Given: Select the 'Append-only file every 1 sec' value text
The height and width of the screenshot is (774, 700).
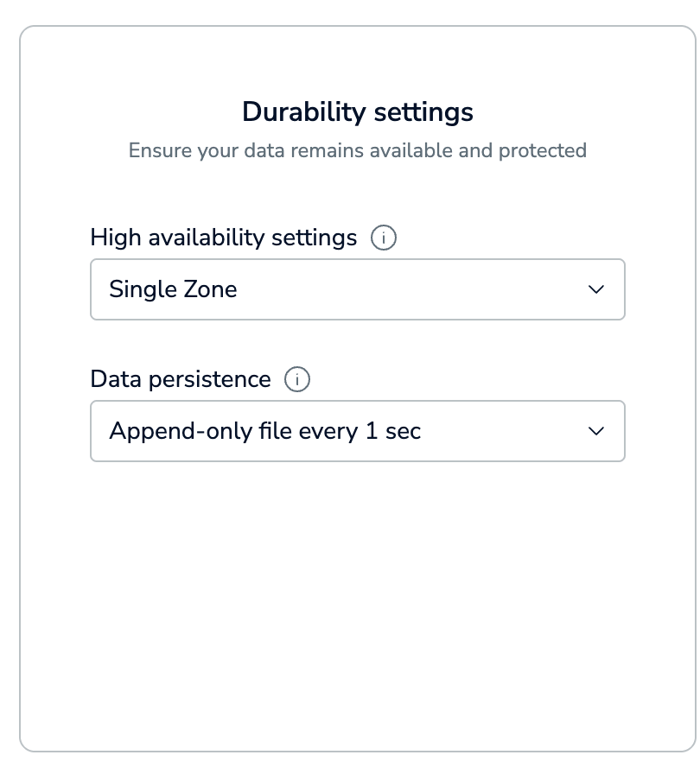Looking at the screenshot, I should (264, 431).
